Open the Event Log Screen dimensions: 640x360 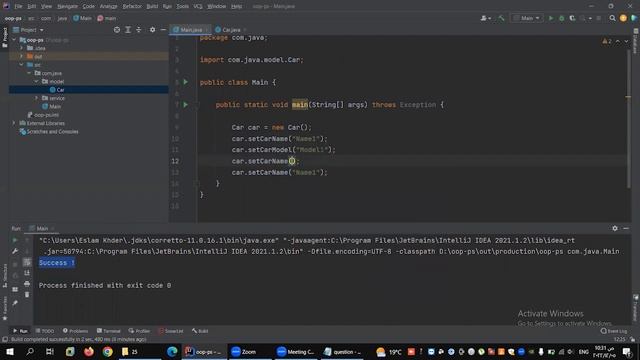pos(613,331)
